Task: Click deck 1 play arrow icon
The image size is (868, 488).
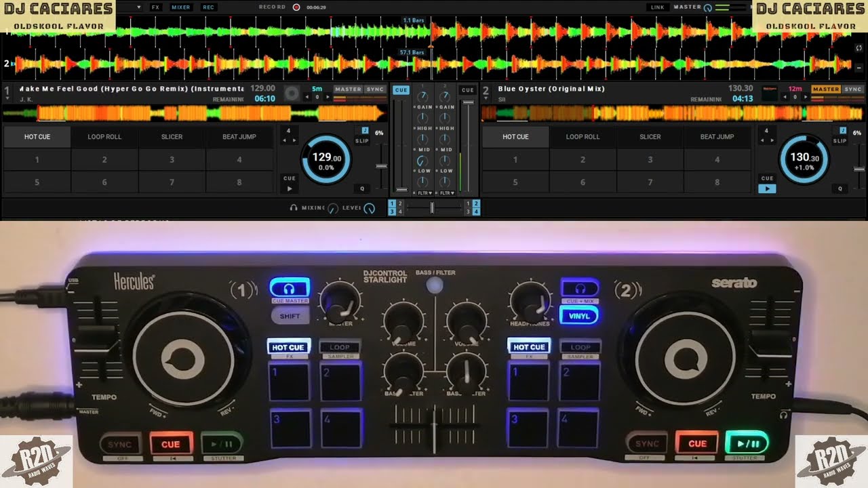Action: pyautogui.click(x=290, y=188)
